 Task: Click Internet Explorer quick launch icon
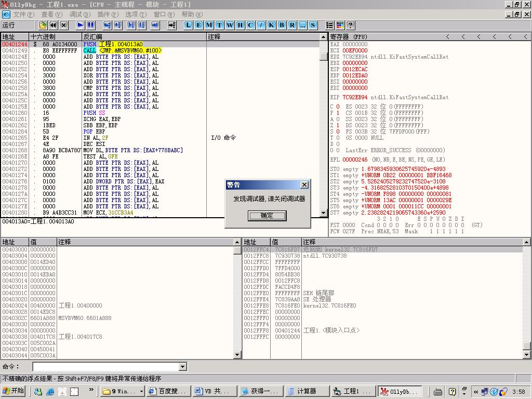click(x=50, y=392)
